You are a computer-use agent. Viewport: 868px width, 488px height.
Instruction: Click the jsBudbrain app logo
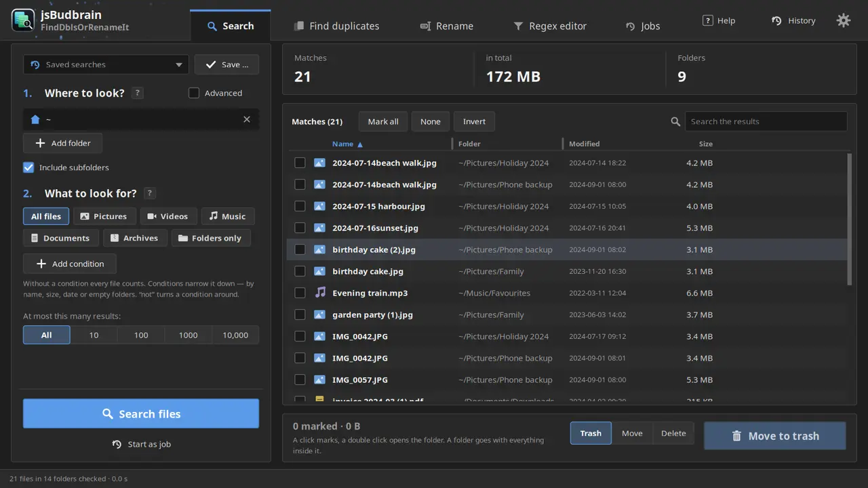click(x=23, y=20)
